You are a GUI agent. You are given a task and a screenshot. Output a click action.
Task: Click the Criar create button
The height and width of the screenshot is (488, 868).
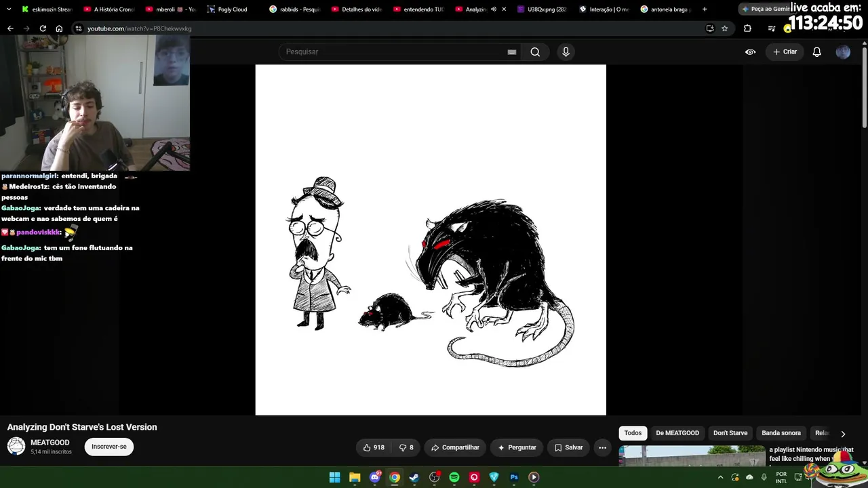(785, 52)
